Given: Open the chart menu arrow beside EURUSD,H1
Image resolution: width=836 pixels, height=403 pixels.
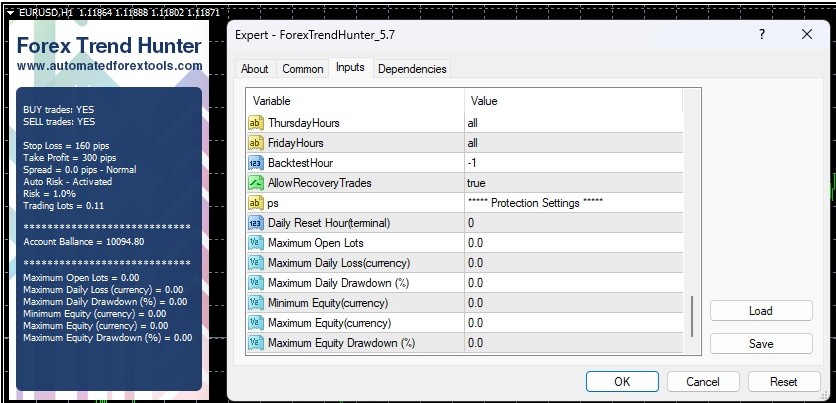Looking at the screenshot, I should tap(8, 10).
